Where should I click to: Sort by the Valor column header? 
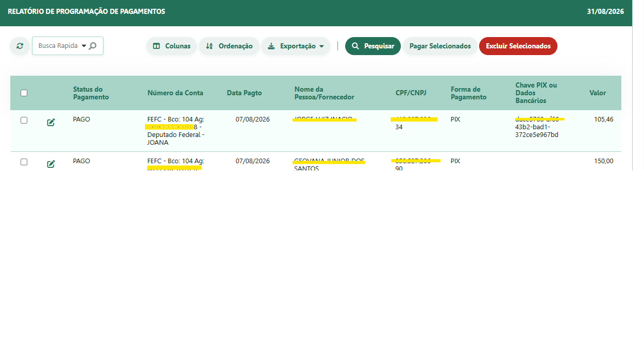tap(598, 93)
